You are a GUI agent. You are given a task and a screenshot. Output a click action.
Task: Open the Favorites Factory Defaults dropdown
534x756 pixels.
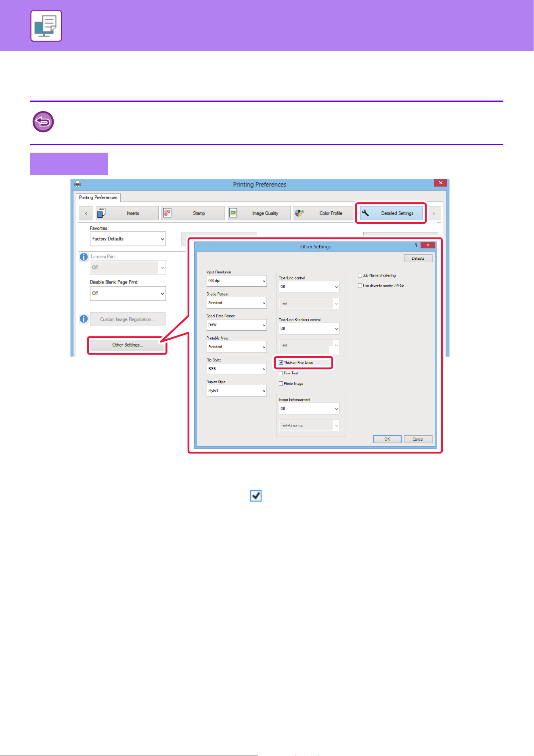128,239
